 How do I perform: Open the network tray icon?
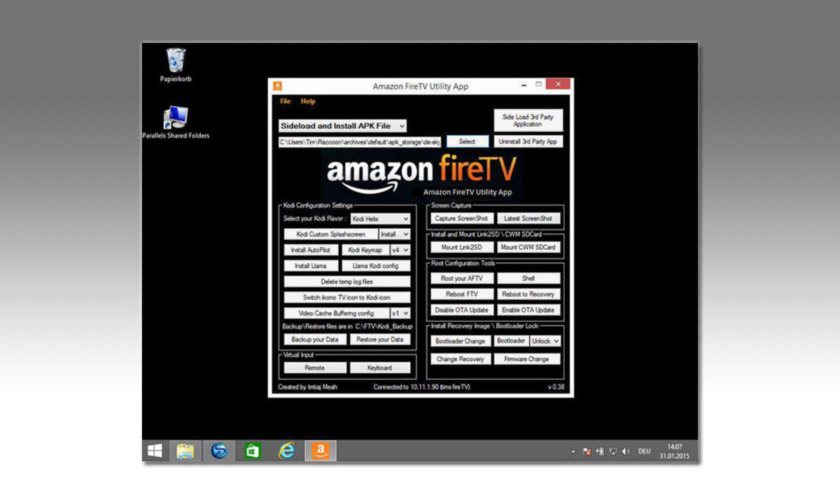(x=612, y=452)
